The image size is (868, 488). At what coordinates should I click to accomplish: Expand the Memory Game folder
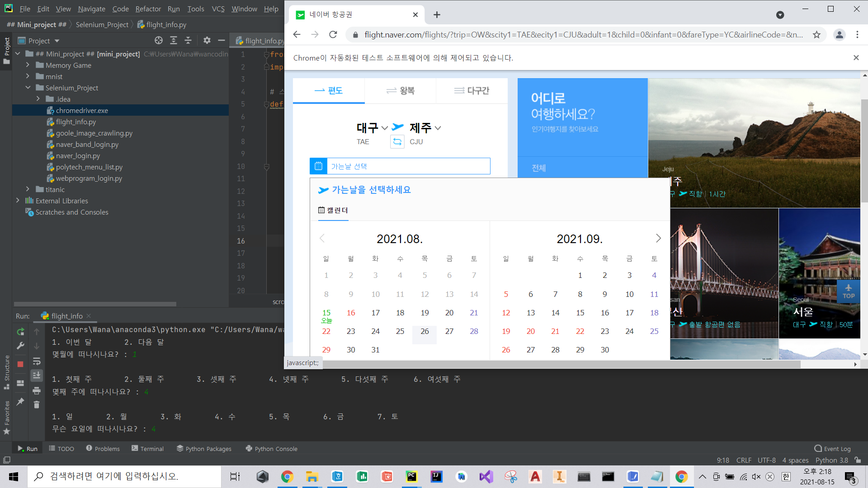click(x=28, y=65)
